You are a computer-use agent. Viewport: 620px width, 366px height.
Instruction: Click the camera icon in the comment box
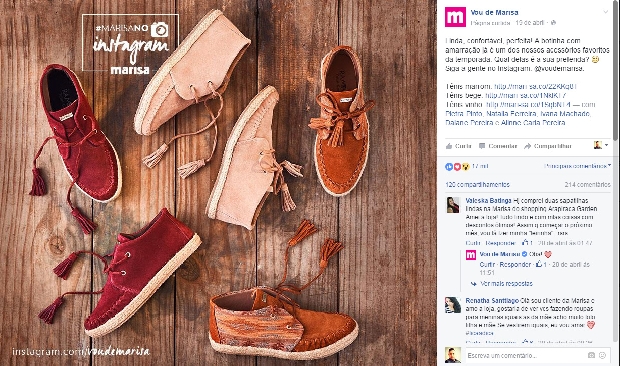tap(591, 355)
